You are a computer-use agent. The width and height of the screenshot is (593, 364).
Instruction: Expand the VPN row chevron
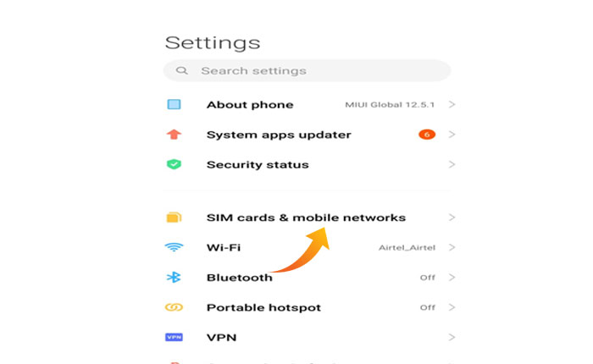(x=452, y=337)
